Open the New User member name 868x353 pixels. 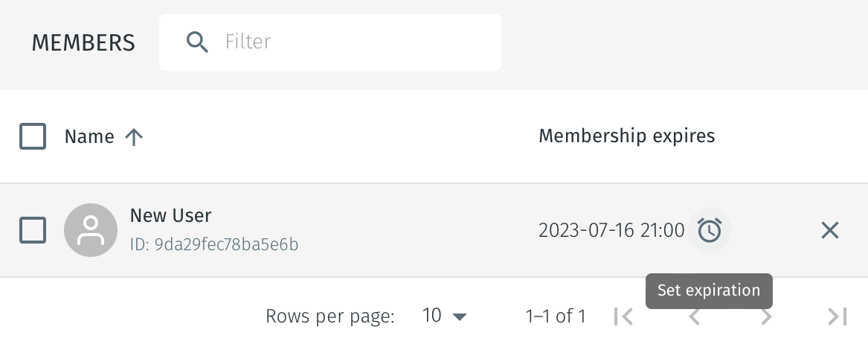(170, 216)
